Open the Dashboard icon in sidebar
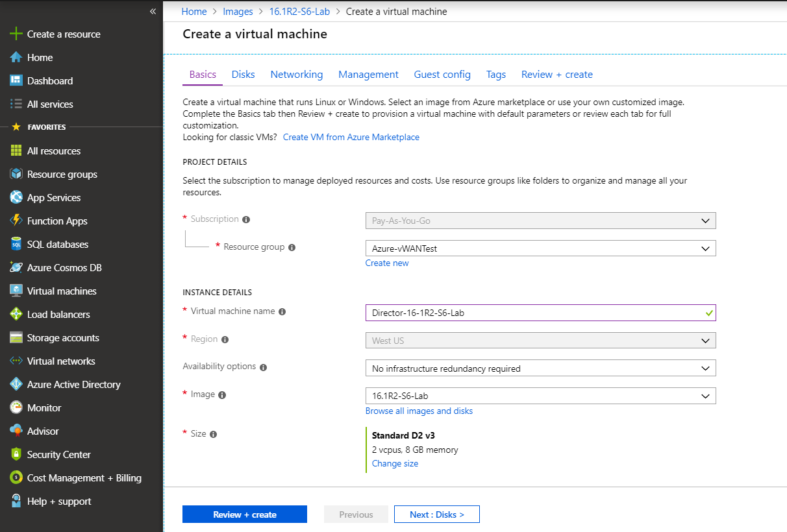Viewport: 787px width, 532px height. tap(16, 80)
